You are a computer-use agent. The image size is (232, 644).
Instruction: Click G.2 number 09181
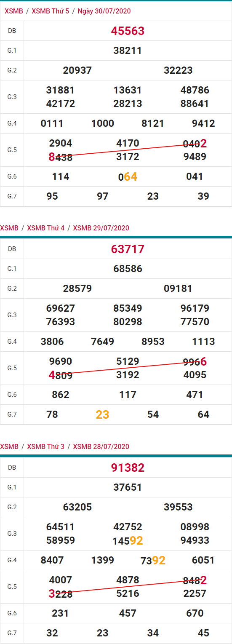click(x=178, y=289)
